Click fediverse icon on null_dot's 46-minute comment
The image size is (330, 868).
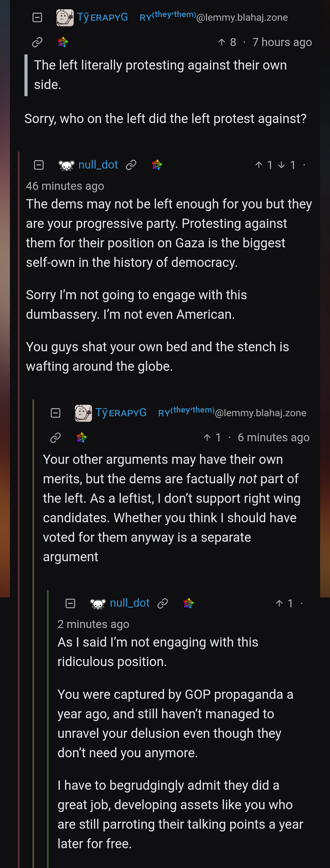157,165
